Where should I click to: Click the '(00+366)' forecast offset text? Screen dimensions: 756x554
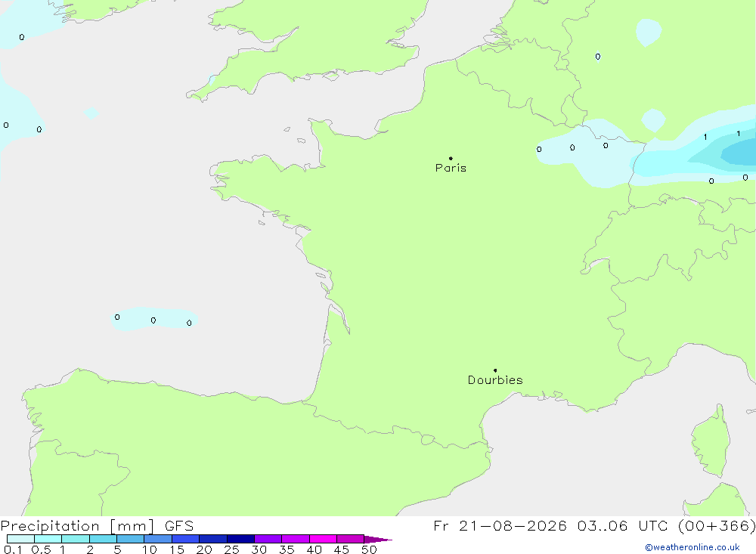[x=717, y=525]
